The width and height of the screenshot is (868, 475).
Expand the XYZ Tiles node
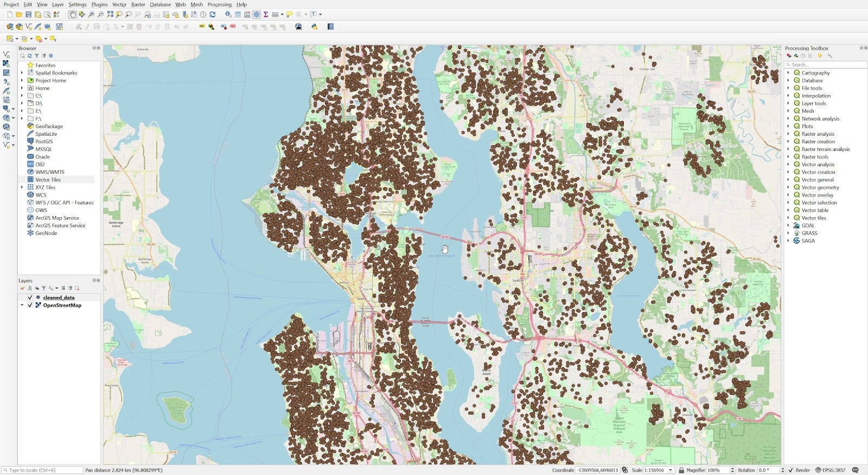(22, 187)
